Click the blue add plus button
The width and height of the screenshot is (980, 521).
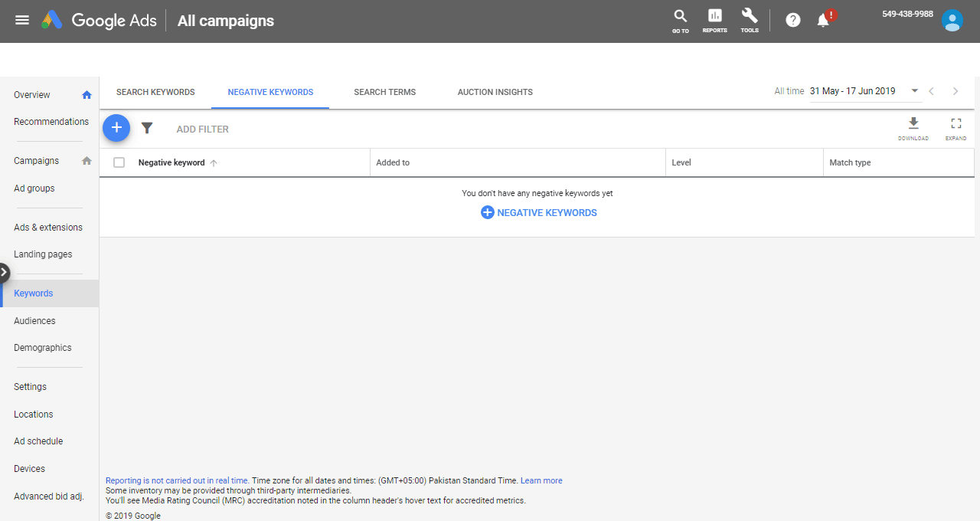116,128
